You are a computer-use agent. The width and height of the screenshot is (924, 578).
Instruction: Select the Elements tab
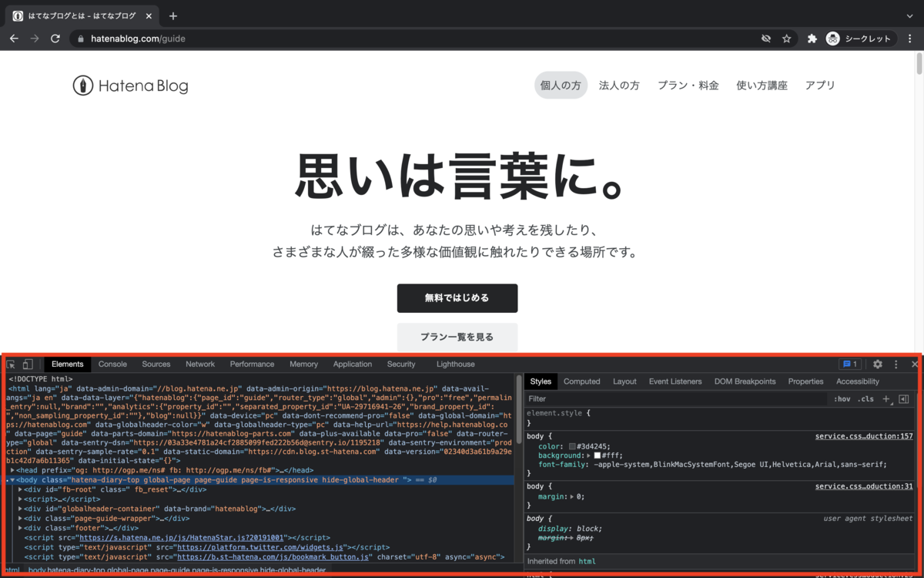tap(68, 365)
